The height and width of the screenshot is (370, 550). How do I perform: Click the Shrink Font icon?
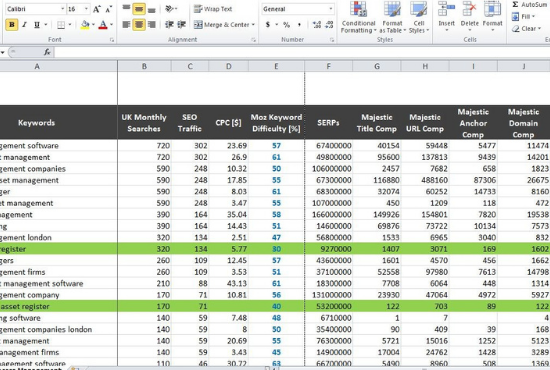(109, 9)
